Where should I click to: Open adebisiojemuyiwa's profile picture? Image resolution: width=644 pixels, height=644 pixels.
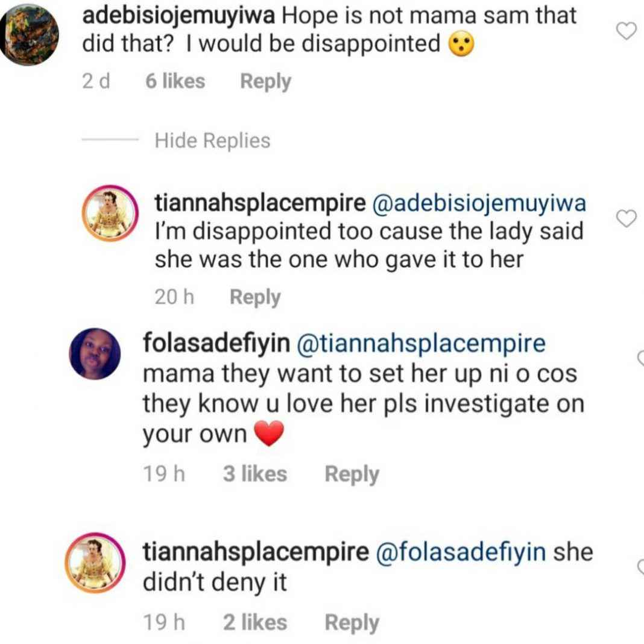point(30,35)
